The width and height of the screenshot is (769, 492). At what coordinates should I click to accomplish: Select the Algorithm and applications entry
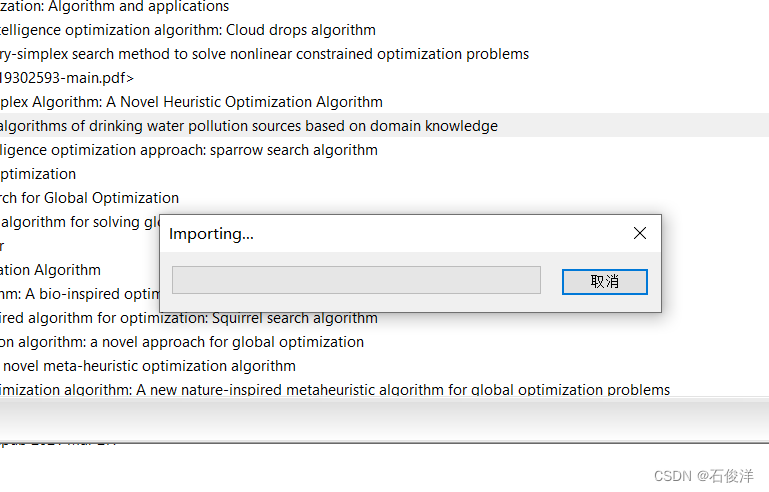(x=114, y=6)
